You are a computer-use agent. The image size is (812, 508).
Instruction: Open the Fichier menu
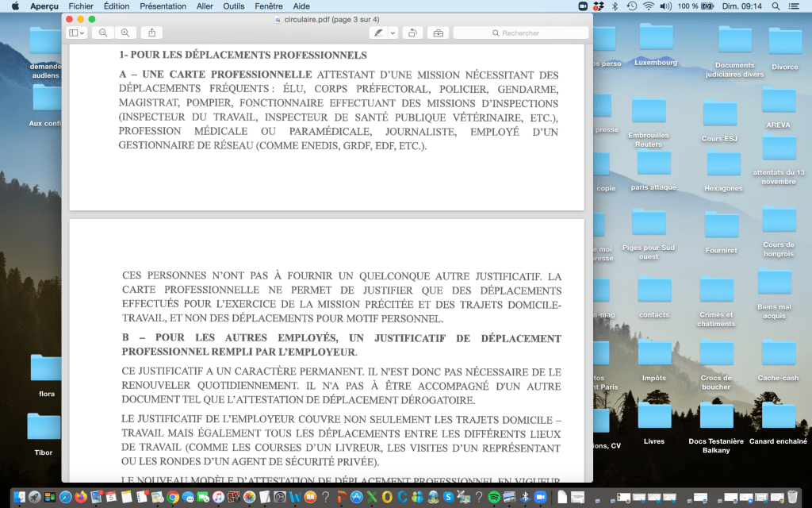pyautogui.click(x=81, y=6)
